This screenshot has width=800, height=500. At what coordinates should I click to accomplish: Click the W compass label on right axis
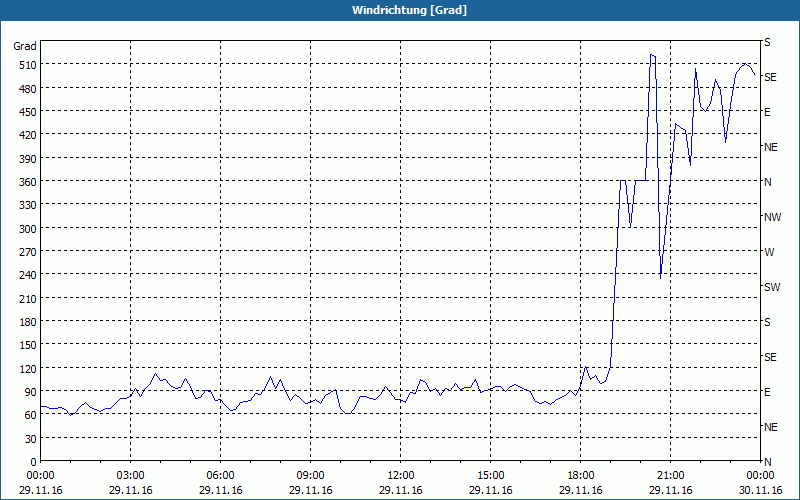click(769, 252)
